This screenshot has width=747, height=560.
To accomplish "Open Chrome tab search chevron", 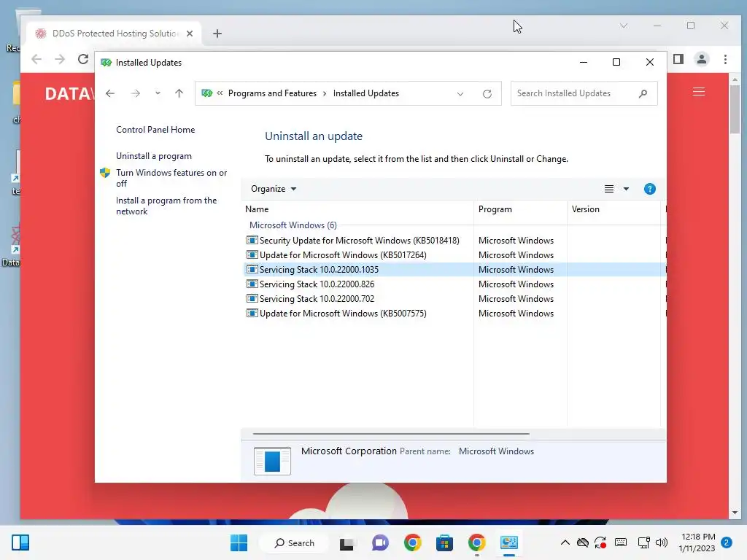I will [x=624, y=26].
